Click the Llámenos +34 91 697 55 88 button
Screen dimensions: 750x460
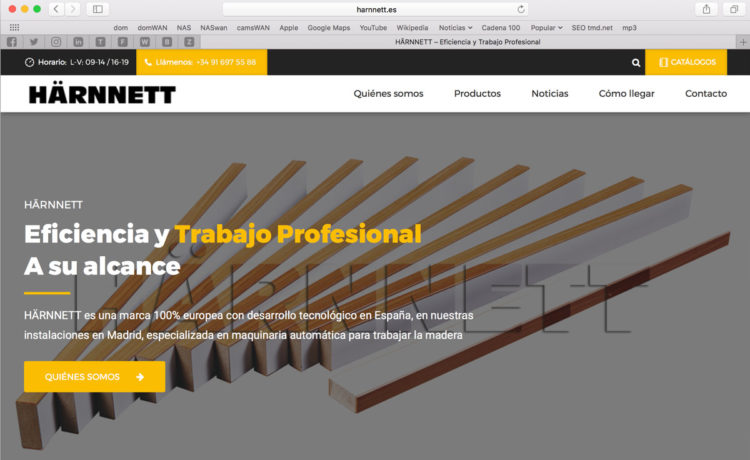coord(201,62)
